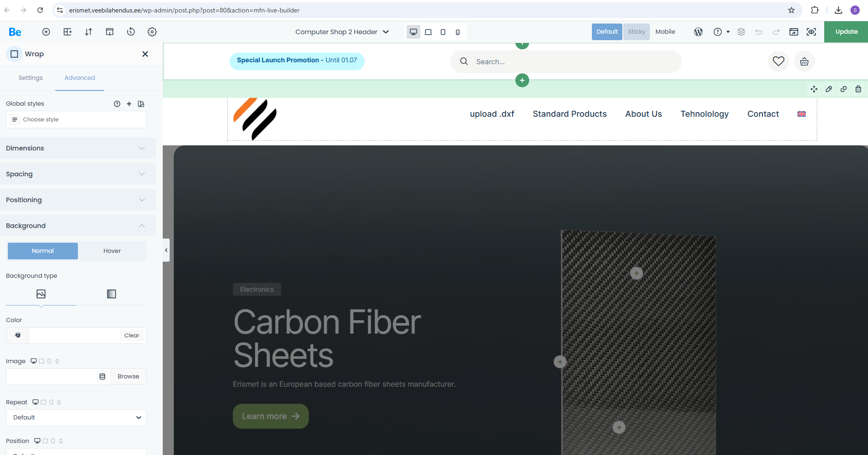This screenshot has height=455, width=868.
Task: Open the navigator layers icon
Action: 741,32
